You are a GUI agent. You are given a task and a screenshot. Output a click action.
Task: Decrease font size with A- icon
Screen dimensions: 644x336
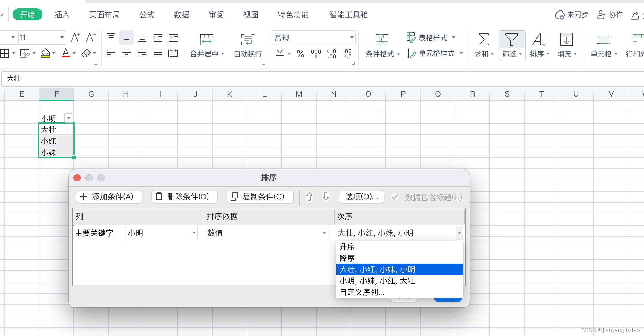(91, 38)
